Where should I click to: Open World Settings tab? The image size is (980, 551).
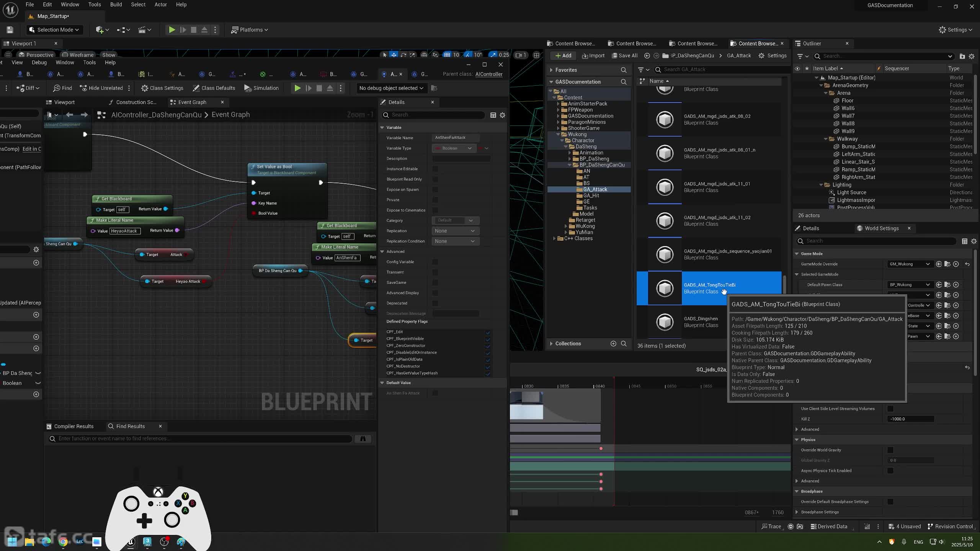click(x=882, y=228)
